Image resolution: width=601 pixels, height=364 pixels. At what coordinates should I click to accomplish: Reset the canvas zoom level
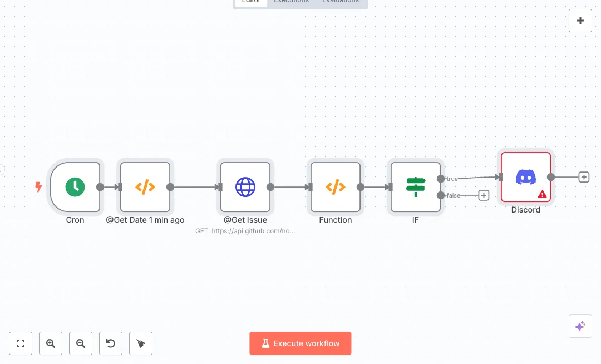(x=111, y=343)
